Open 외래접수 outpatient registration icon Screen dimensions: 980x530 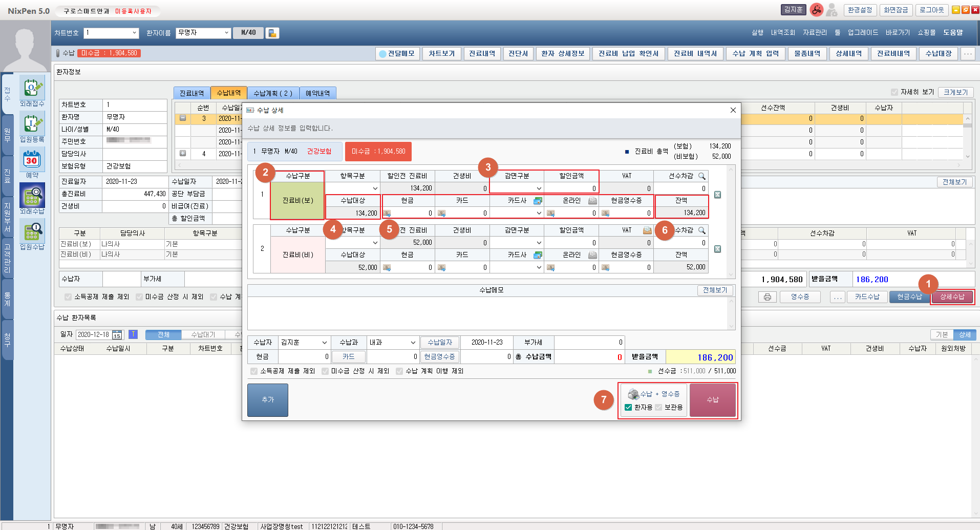[32, 89]
